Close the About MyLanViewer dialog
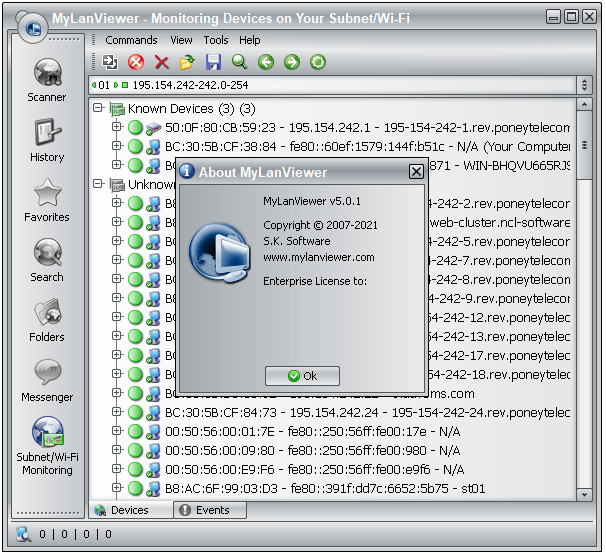The width and height of the screenshot is (606, 553). (416, 172)
